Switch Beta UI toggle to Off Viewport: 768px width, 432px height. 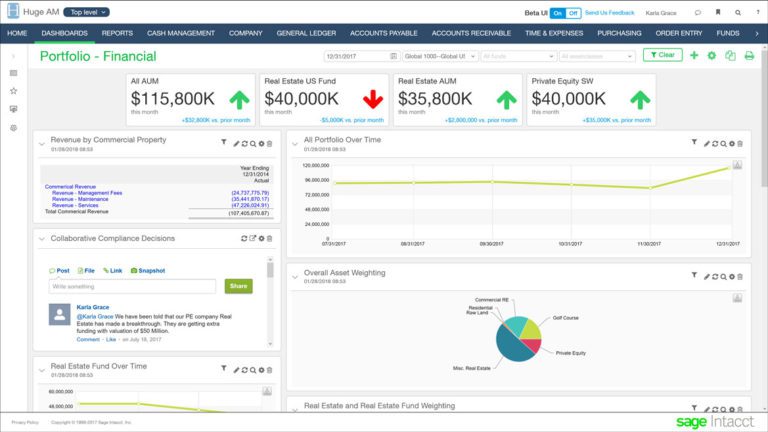pyautogui.click(x=571, y=13)
